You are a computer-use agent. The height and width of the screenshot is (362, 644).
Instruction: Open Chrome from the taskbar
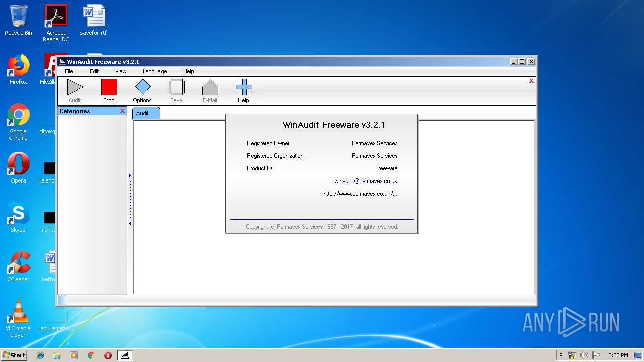coord(91,355)
